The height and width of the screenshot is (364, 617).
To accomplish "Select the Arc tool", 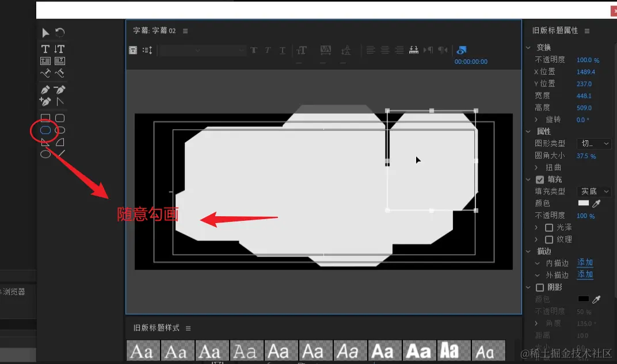I will 60,142.
